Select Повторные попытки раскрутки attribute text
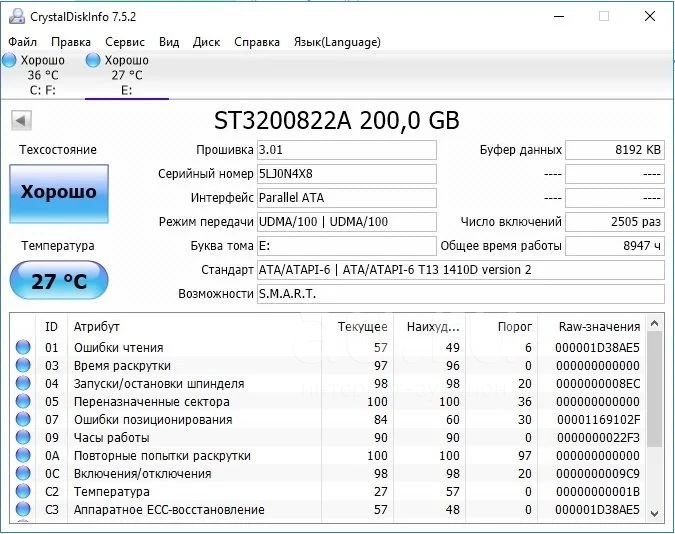Screen dimensions: 675x534 tap(162, 456)
